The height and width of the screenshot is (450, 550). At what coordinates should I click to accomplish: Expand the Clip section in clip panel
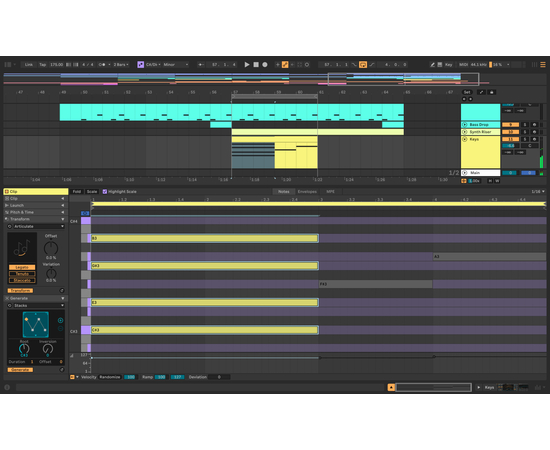(35, 199)
